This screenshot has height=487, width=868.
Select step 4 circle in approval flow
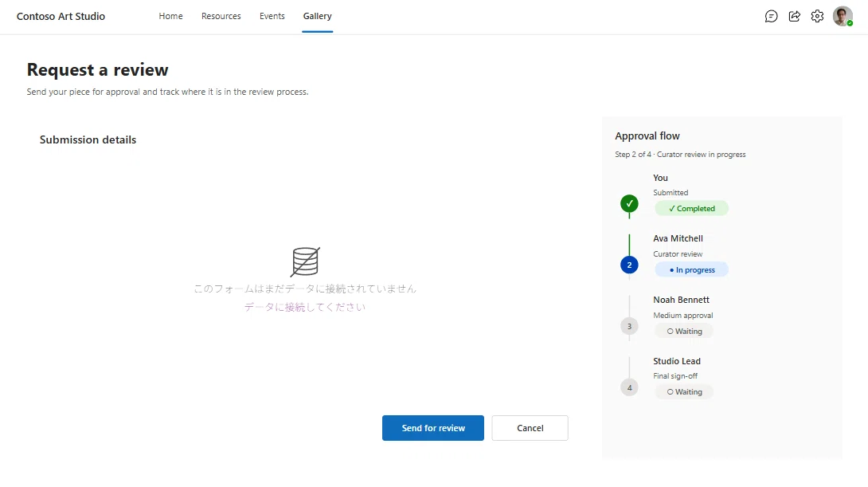point(629,387)
